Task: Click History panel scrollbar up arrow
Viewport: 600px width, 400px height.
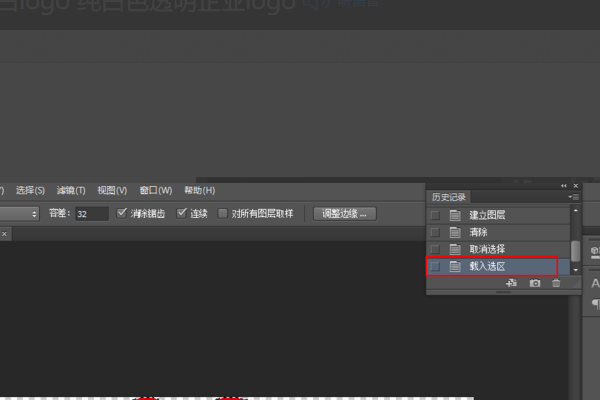Action: (576, 211)
